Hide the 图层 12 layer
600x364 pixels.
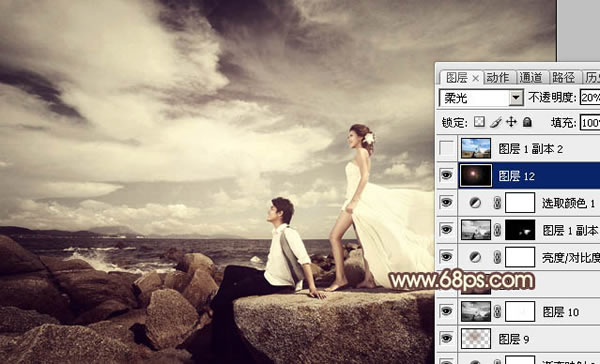447,175
